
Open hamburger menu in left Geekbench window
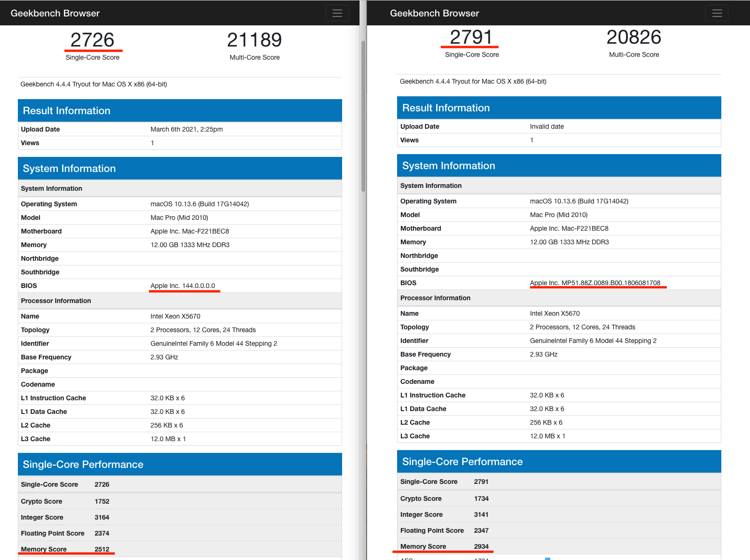click(x=337, y=13)
